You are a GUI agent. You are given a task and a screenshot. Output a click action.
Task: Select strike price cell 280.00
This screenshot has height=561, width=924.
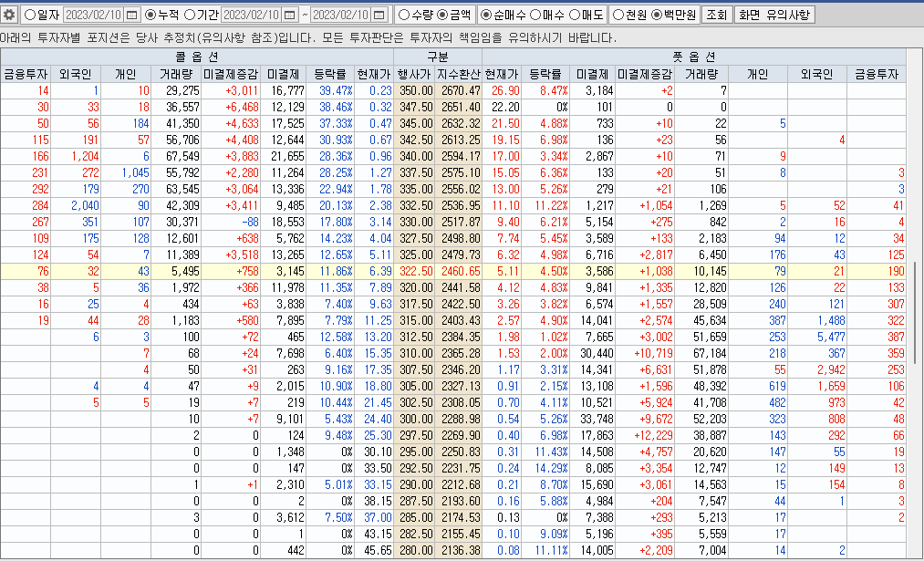click(414, 550)
